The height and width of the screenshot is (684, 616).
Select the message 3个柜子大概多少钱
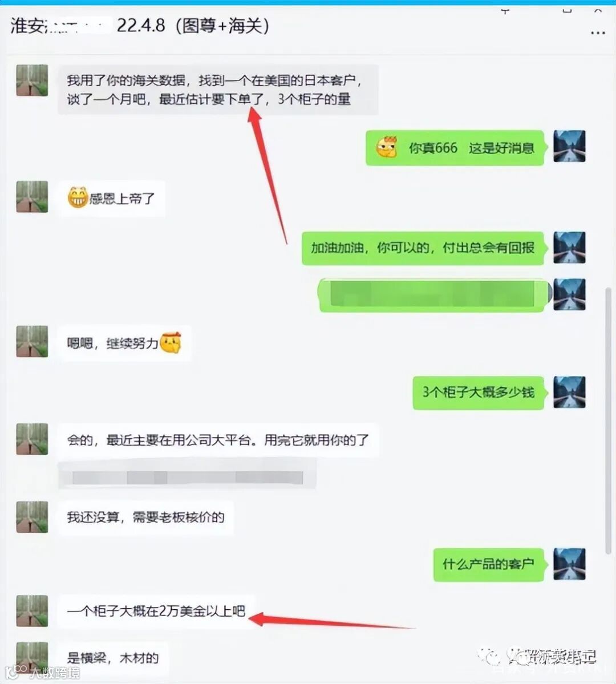click(478, 392)
